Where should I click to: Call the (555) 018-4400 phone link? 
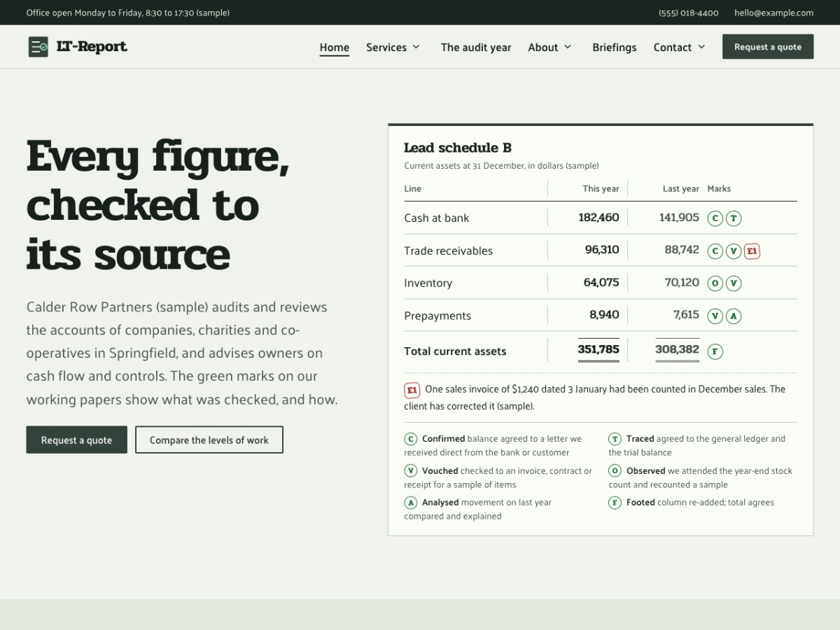689,13
